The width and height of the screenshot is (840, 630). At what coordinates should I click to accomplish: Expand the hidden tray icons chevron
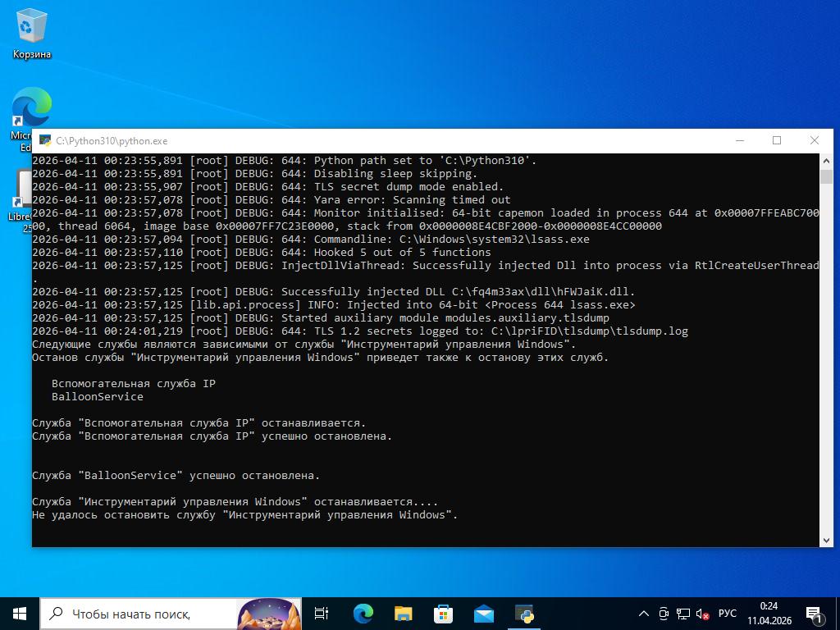pos(644,614)
